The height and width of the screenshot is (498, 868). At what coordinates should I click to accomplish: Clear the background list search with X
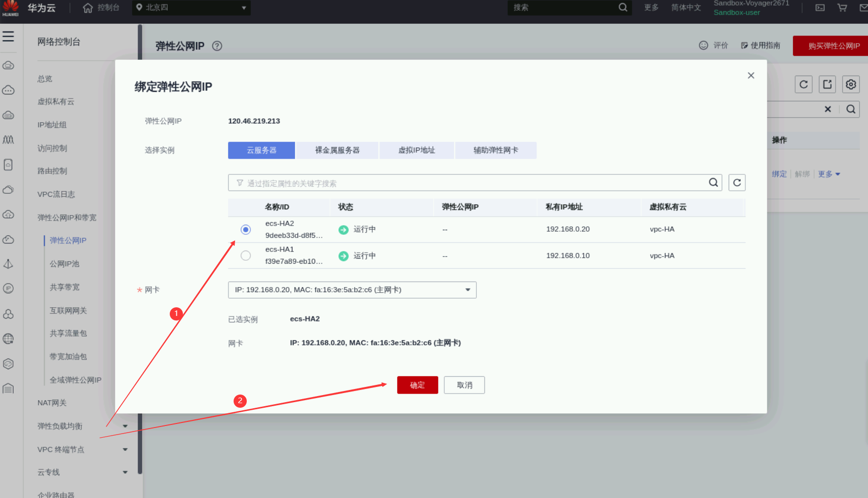[x=828, y=109]
